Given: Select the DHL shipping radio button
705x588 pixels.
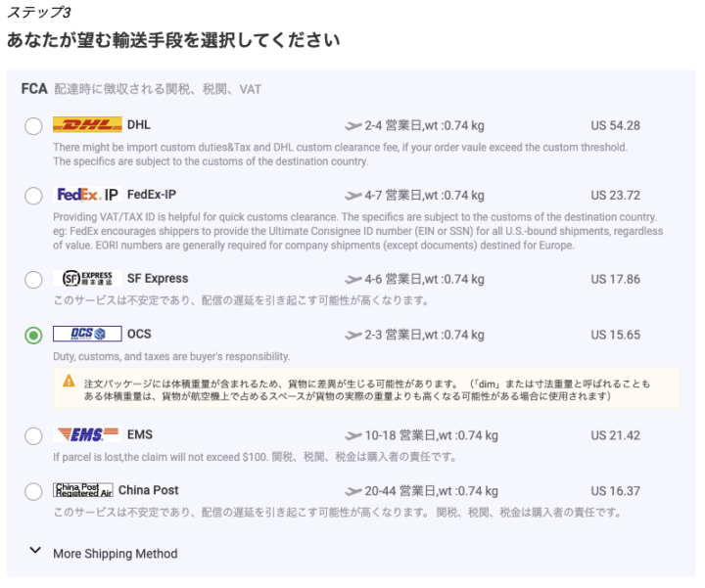Looking at the screenshot, I should [x=33, y=126].
